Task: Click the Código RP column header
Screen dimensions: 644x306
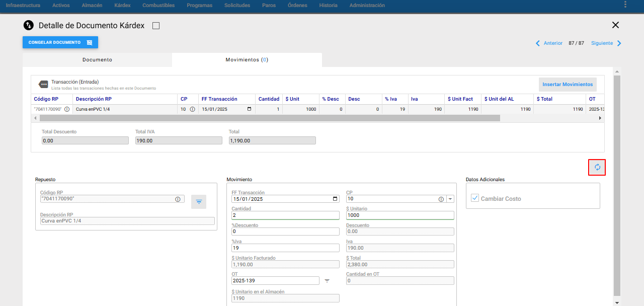Action: [x=52, y=99]
